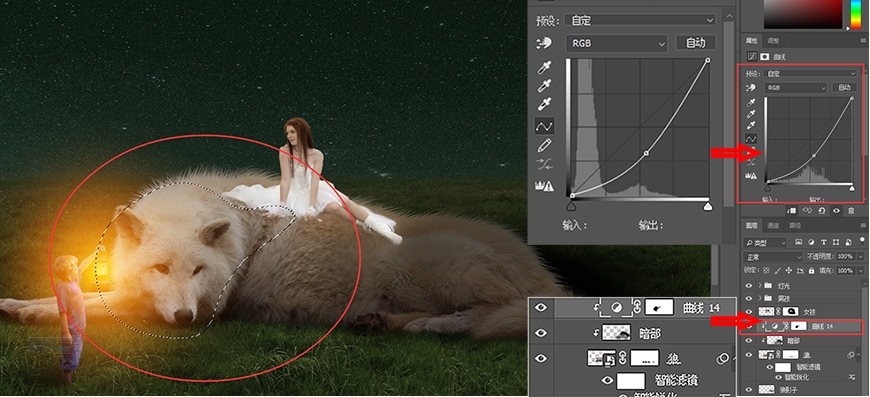870x397 pixels.
Task: Toggle visibility of the 暗部 enlarged layer
Action: pyautogui.click(x=541, y=333)
